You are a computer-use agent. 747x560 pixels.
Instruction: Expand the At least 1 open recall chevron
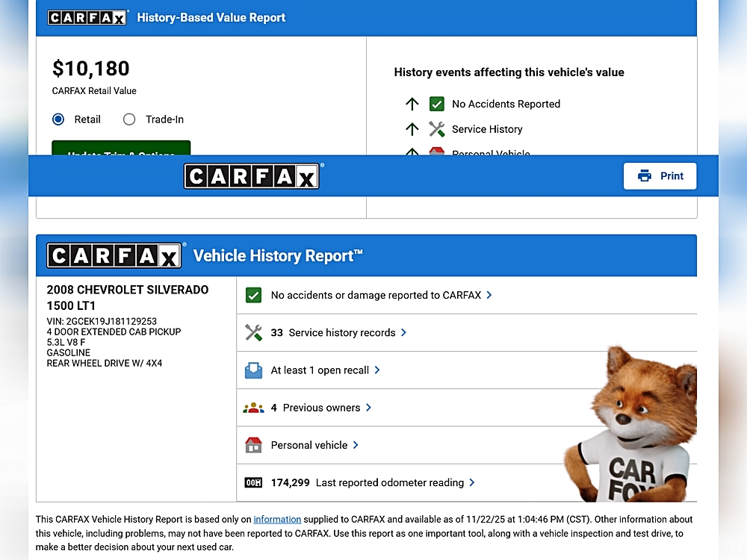coord(377,370)
